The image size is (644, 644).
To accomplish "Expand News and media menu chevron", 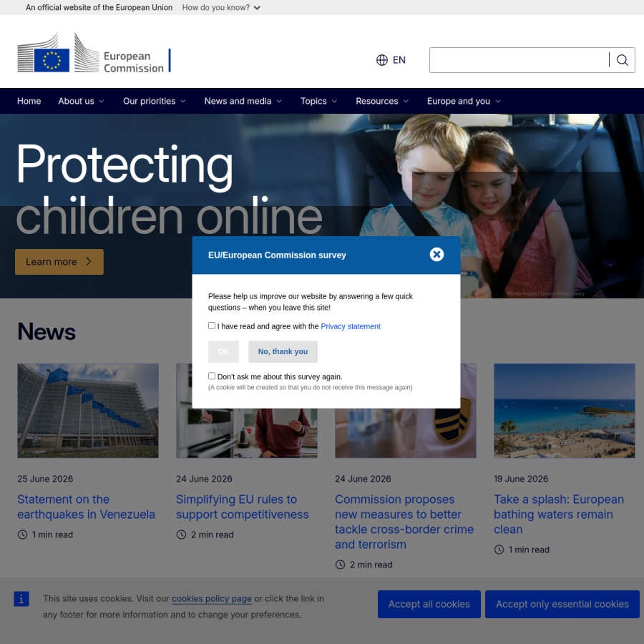I will pyautogui.click(x=279, y=101).
